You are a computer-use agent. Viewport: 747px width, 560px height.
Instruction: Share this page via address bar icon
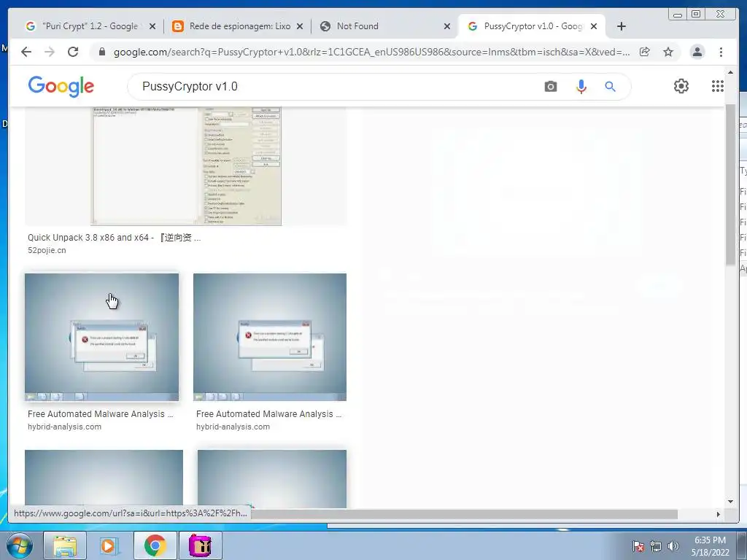coord(645,52)
